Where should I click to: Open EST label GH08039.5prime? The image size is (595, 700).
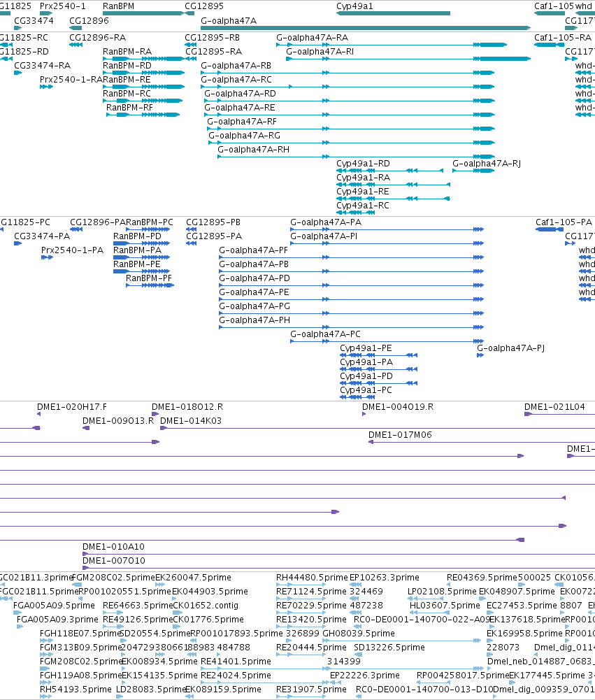(x=359, y=634)
